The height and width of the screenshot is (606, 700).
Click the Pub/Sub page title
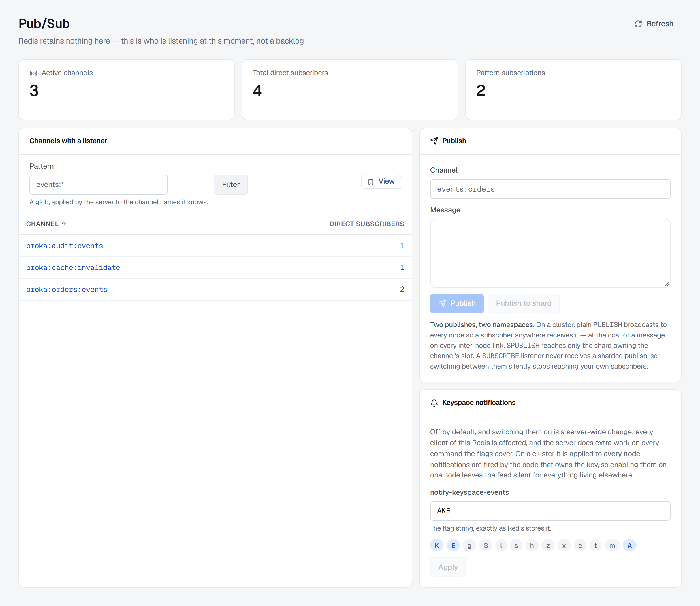(x=44, y=24)
